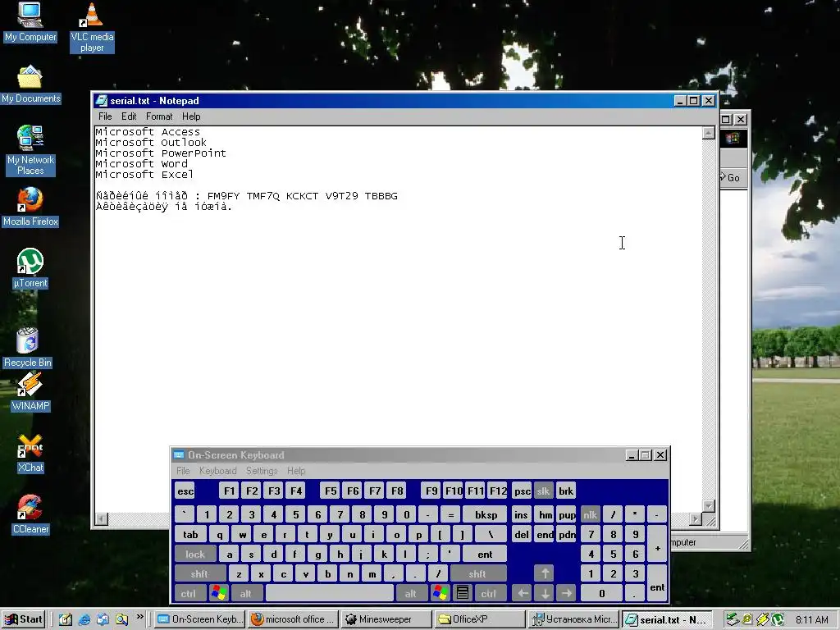
Task: Click the psc key on On-Screen Keyboard
Action: (521, 491)
